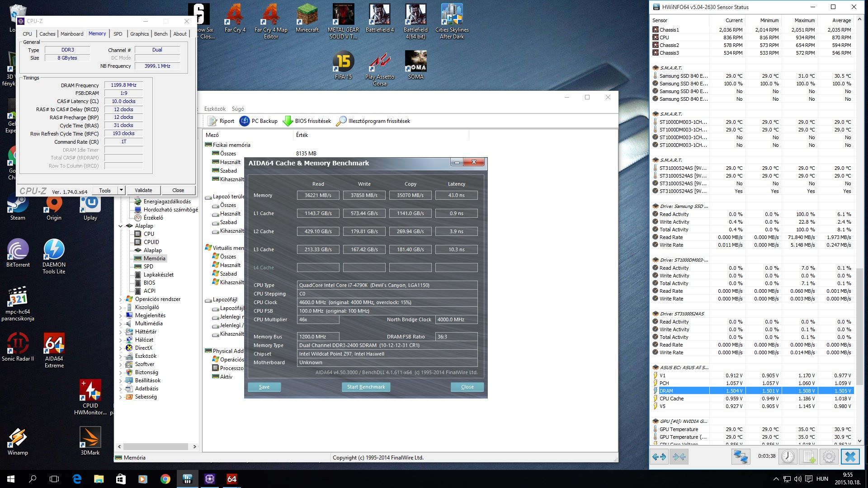Switch to SPD tab in CPU-Z
This screenshot has width=868, height=488.
point(118,34)
